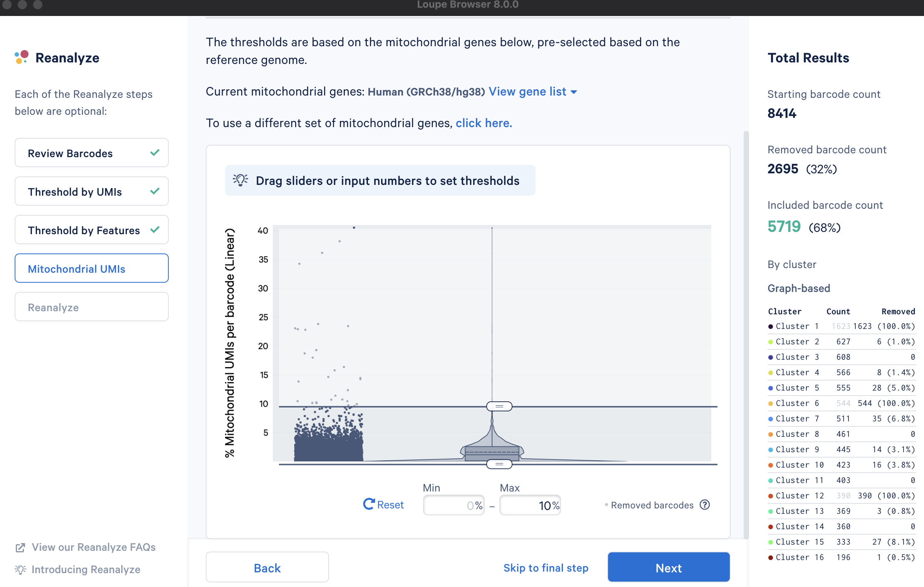Click the external link icon beside Reanalyze FAQs
Screen dimensions: 924x587
tap(20, 547)
